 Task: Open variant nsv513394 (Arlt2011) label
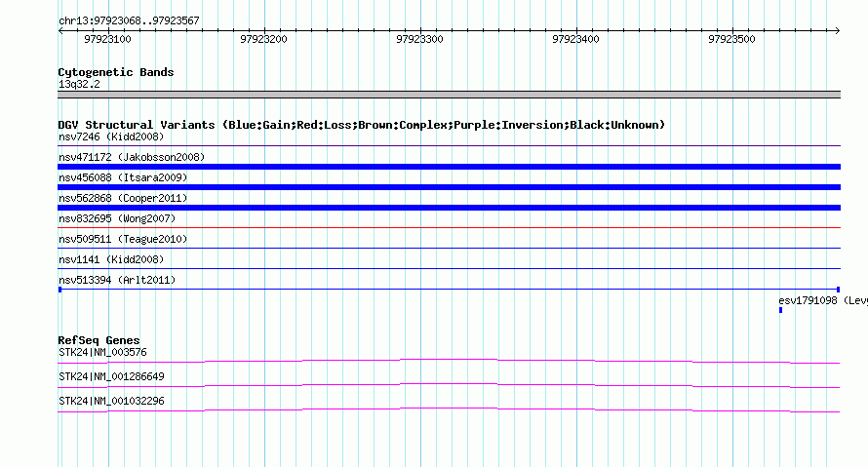(x=117, y=280)
